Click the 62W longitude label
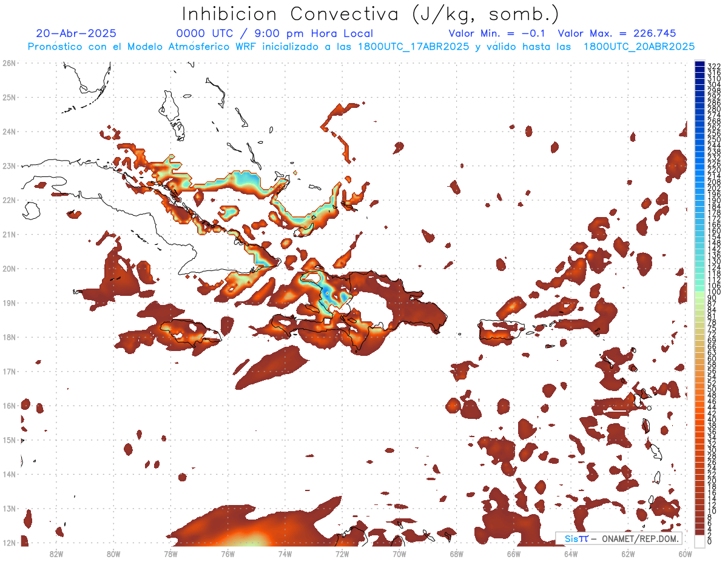Image resolution: width=728 pixels, height=562 pixels. coord(628,553)
